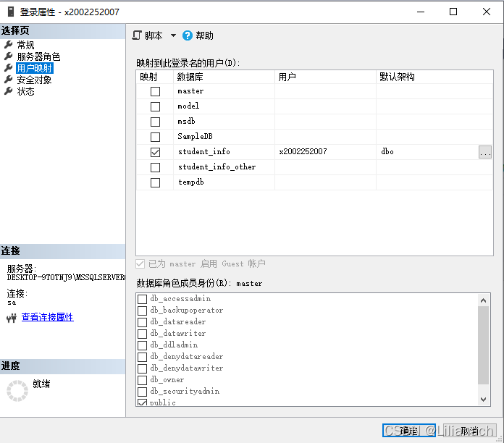Click wrench icon beside 安全对象
504x443 pixels.
[9, 80]
